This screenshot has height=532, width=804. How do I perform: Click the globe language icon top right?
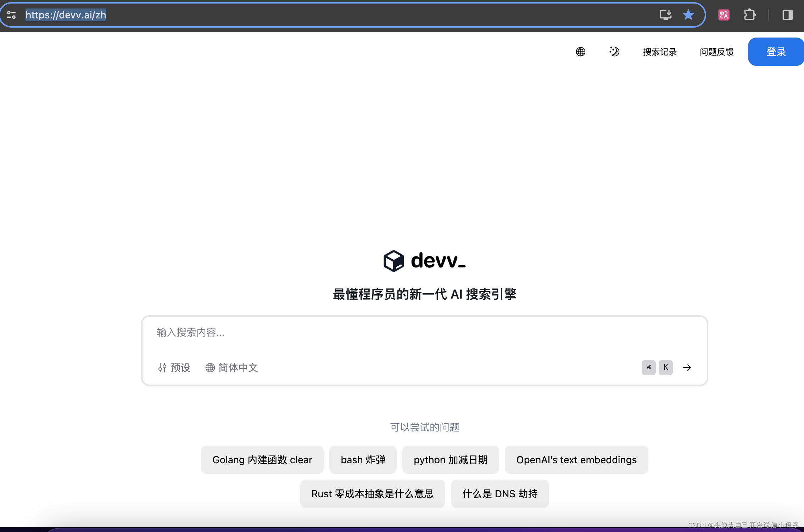coord(580,52)
